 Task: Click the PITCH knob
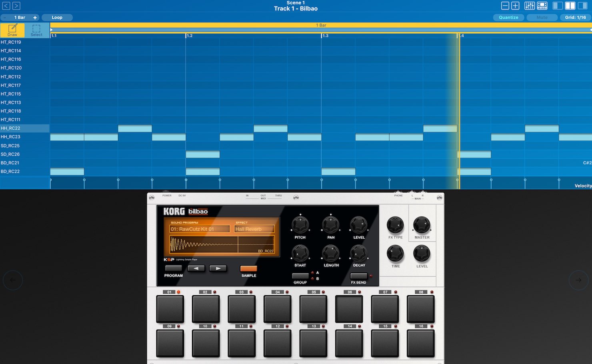pyautogui.click(x=300, y=225)
